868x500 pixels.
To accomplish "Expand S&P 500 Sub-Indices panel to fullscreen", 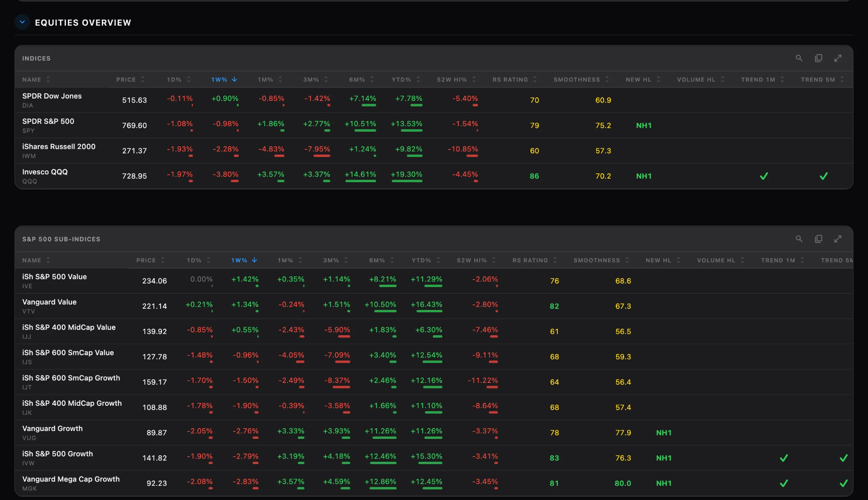I will (x=838, y=239).
